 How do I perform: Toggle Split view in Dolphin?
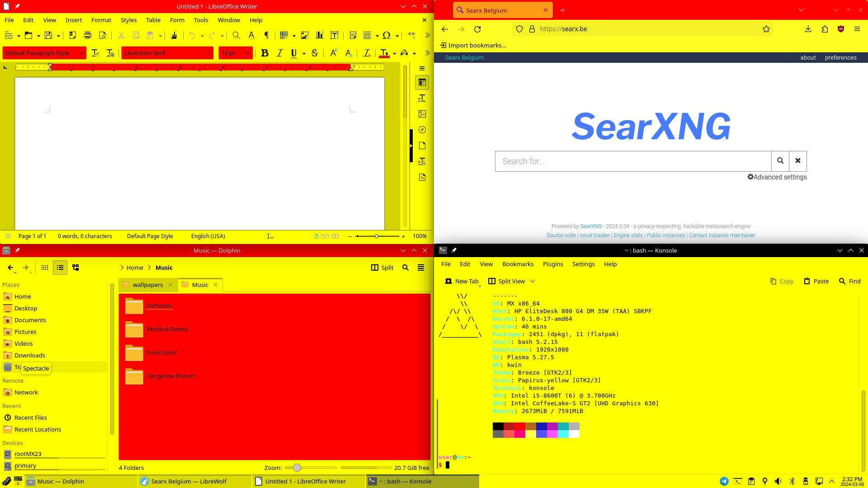[382, 267]
